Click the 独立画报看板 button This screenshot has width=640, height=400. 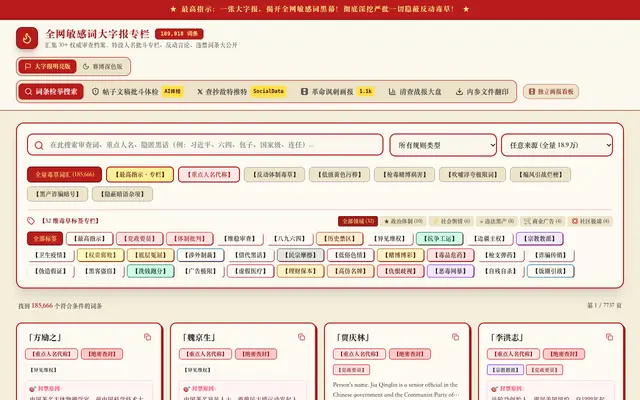(x=551, y=92)
